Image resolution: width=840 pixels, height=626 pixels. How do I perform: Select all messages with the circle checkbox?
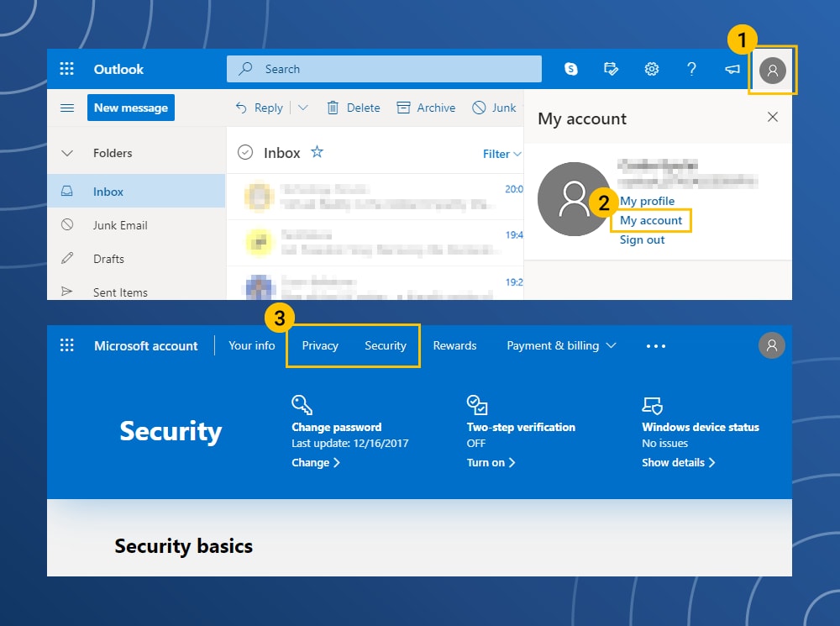point(244,152)
